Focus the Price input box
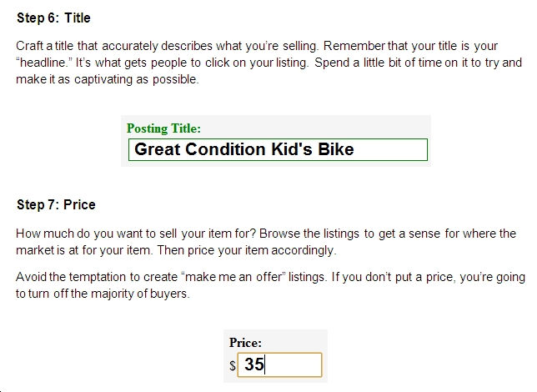This screenshot has height=392, width=537. 279,365
